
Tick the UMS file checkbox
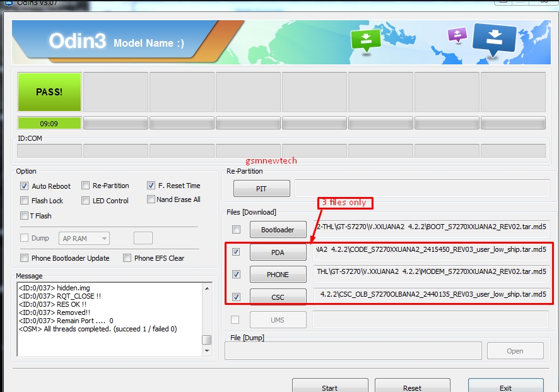(x=235, y=319)
